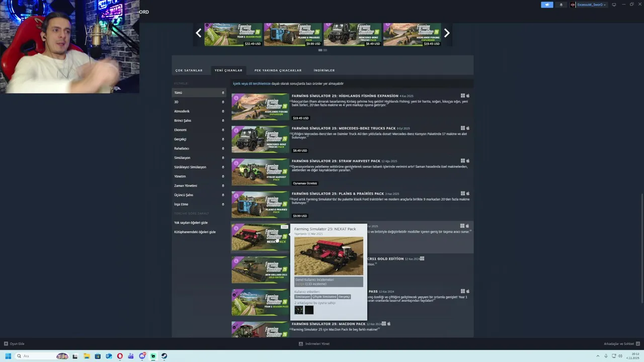
Task: Select the Üçüncü Şahıs tag filter
Action: click(x=199, y=195)
